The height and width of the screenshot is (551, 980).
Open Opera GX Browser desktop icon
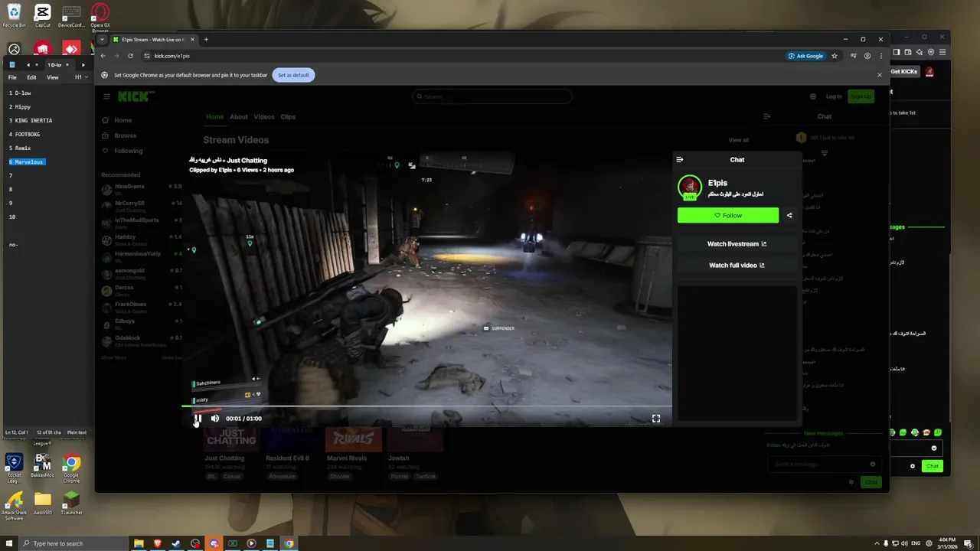[100, 18]
